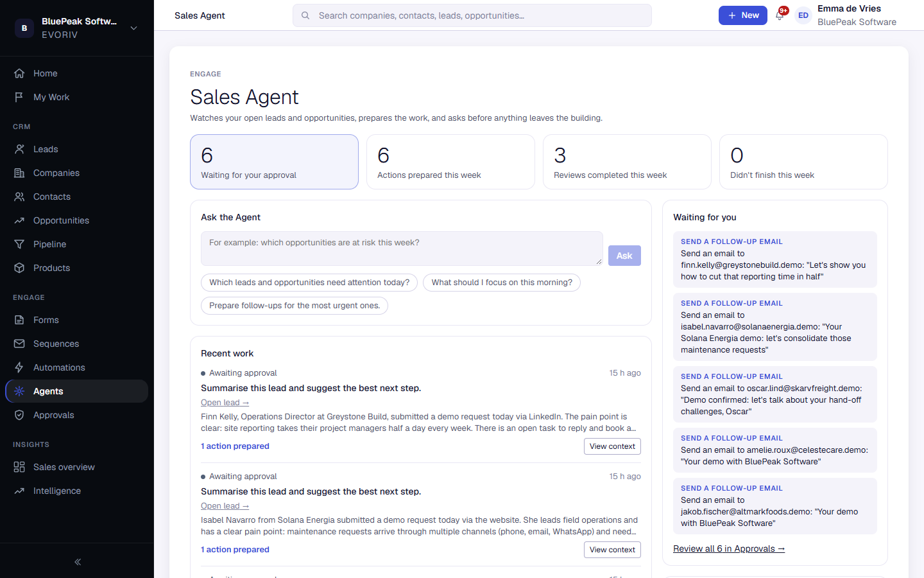The width and height of the screenshot is (924, 578).
Task: Select the Reviews completed this week card
Action: click(627, 162)
